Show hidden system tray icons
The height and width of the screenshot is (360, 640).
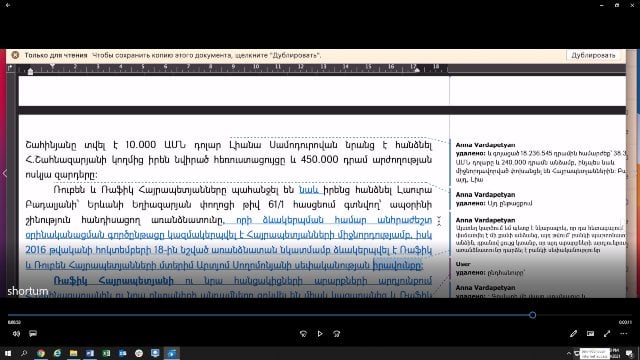point(569,353)
